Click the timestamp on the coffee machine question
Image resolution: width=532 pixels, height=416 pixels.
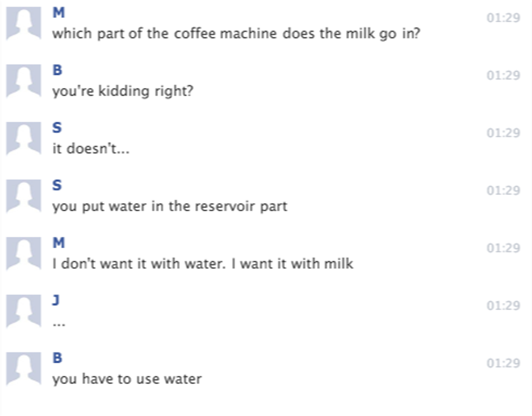(503, 18)
